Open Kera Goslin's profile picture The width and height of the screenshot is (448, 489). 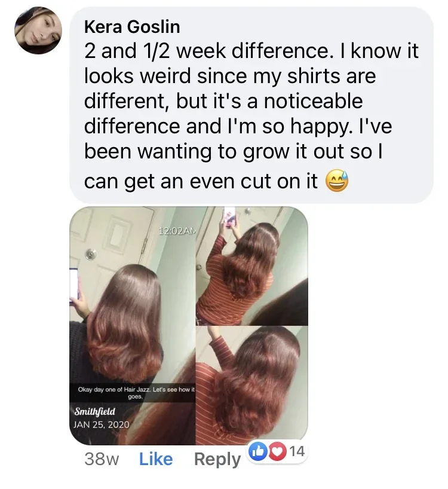(38, 30)
